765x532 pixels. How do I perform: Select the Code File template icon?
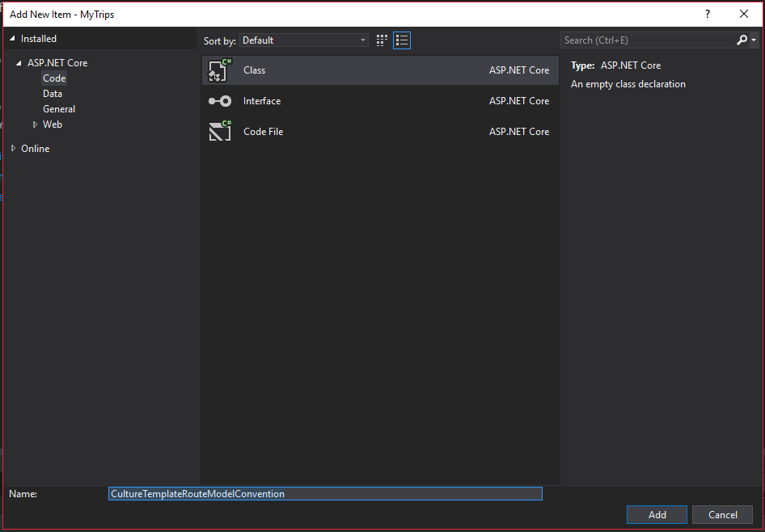coord(220,132)
